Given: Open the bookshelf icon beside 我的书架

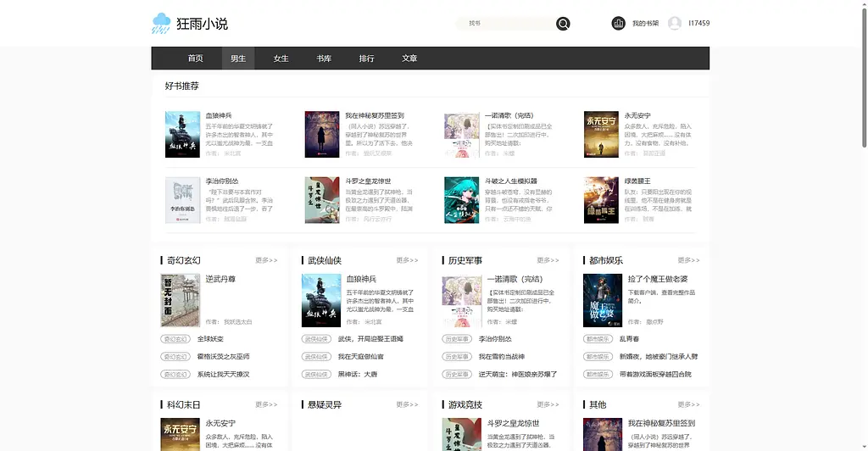Looking at the screenshot, I should 618,24.
